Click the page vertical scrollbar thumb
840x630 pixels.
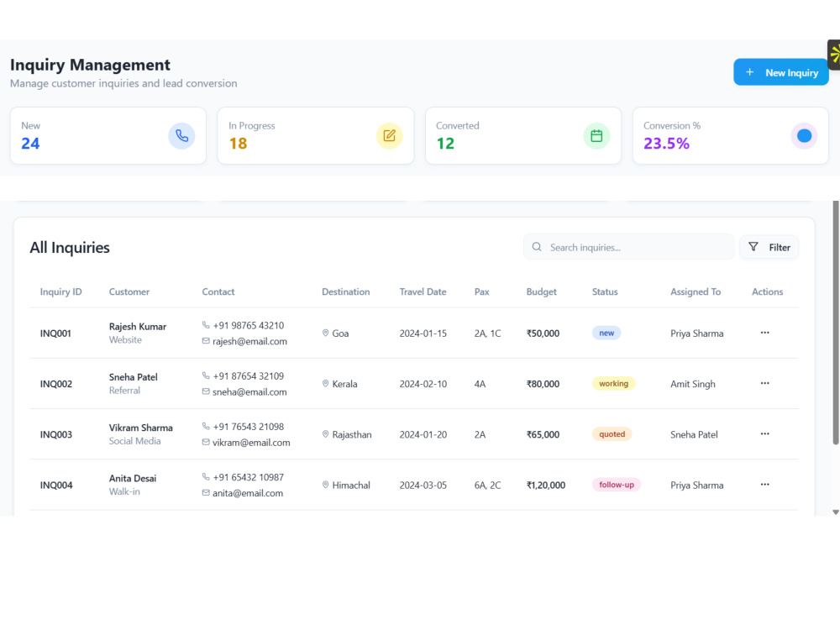pos(835,323)
